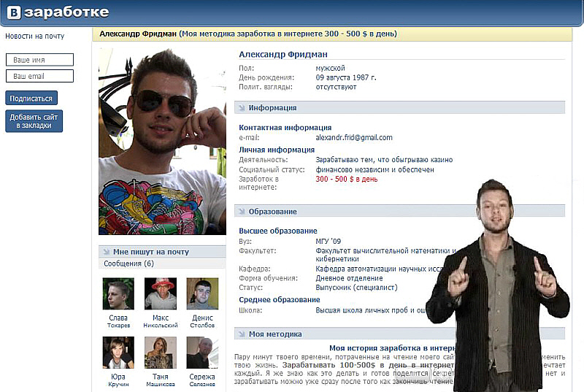Click the name Макс Никольский
The image size is (584, 392).
pyautogui.click(x=161, y=321)
